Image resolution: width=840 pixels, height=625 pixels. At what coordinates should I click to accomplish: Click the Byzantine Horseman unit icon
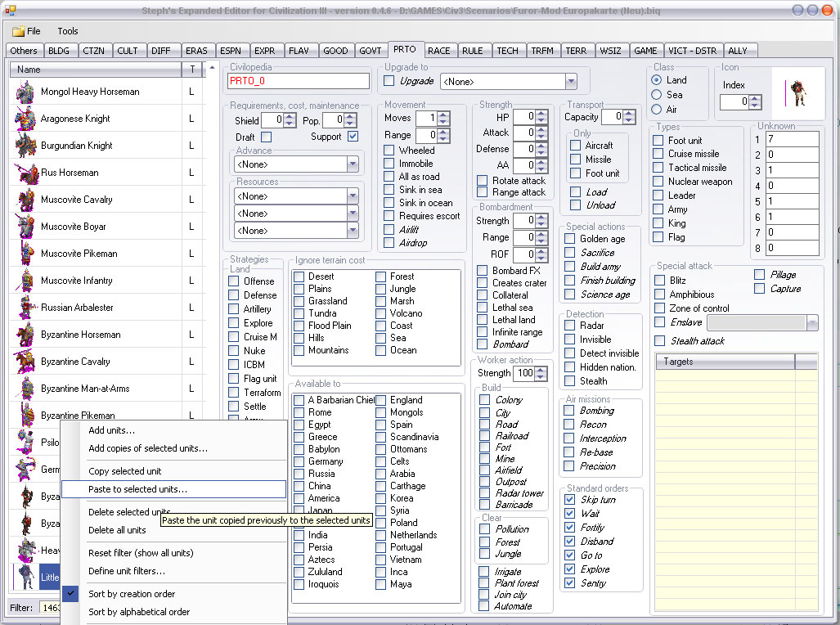(x=24, y=335)
